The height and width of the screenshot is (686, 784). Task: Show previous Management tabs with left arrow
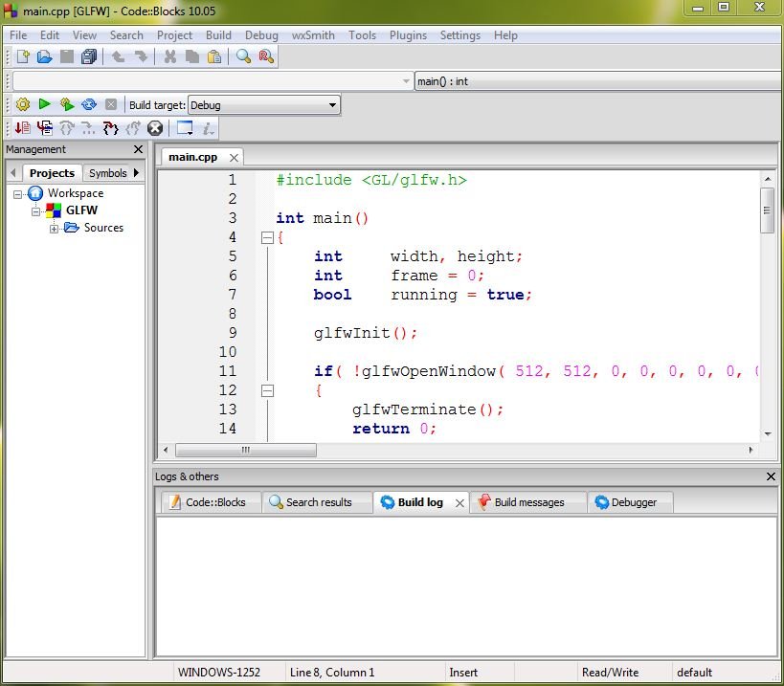pos(13,173)
